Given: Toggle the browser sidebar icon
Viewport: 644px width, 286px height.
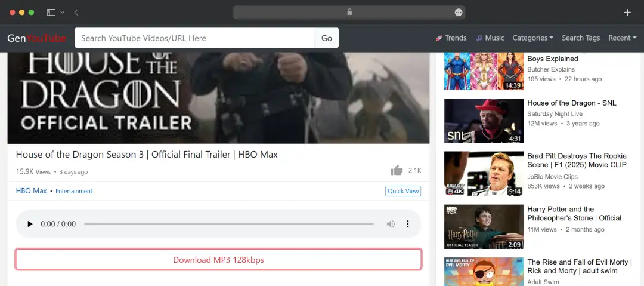Looking at the screenshot, I should pyautogui.click(x=51, y=13).
